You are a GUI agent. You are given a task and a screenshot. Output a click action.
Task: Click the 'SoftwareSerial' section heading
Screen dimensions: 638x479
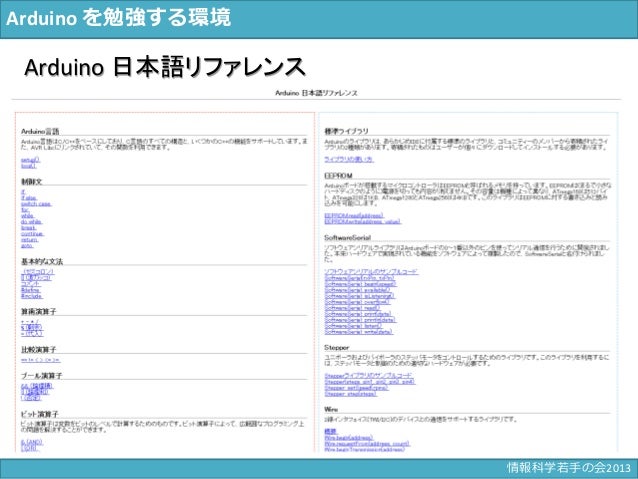[x=347, y=238]
